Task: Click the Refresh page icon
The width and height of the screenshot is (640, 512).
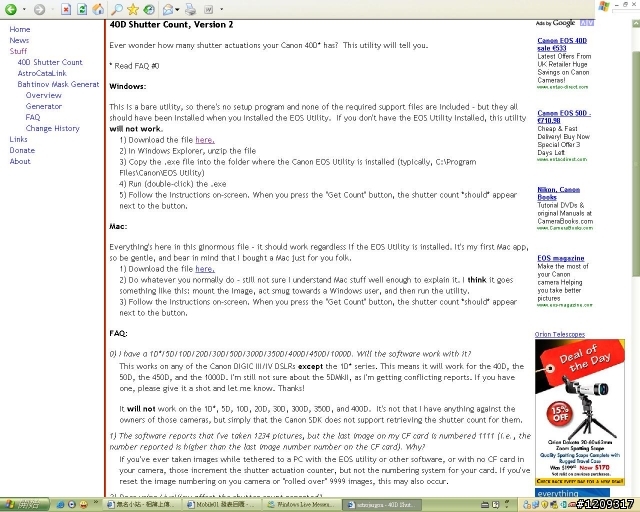Action: point(82,9)
